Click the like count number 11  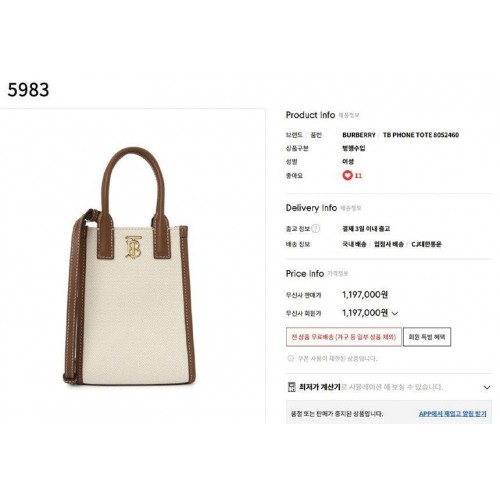pos(358,175)
